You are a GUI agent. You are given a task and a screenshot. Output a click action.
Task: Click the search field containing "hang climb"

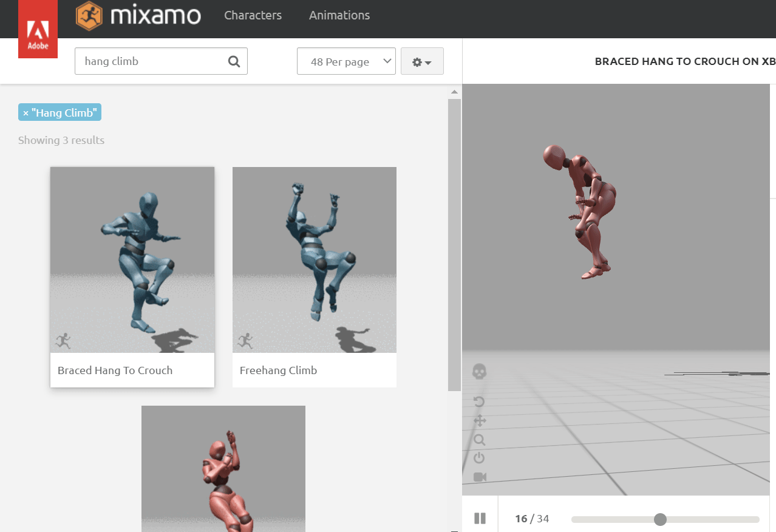[161, 61]
